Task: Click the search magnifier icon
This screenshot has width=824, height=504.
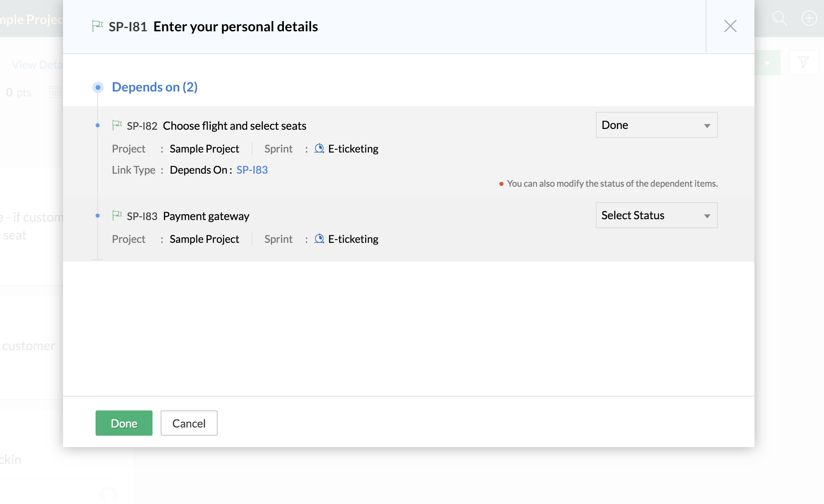Action: [779, 18]
